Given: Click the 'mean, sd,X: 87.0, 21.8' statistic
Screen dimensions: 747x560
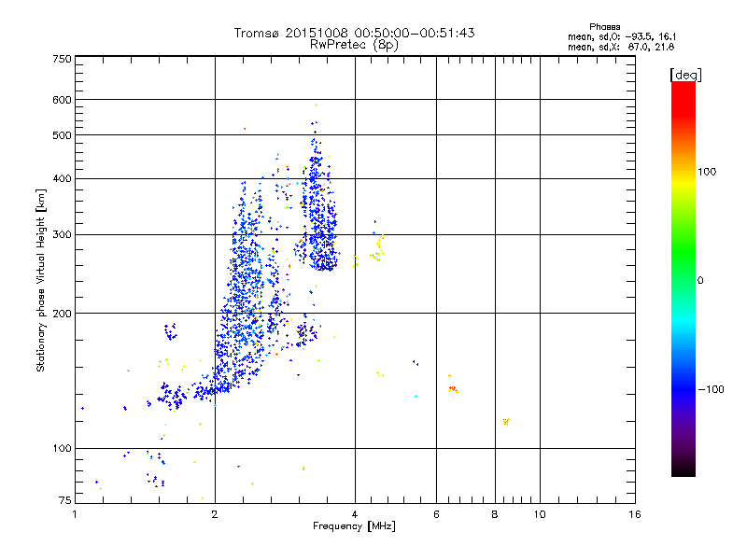Looking at the screenshot, I should coord(621,47).
